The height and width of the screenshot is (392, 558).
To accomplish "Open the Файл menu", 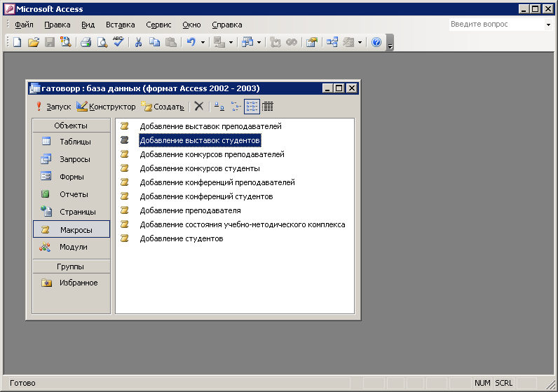I will (x=24, y=25).
